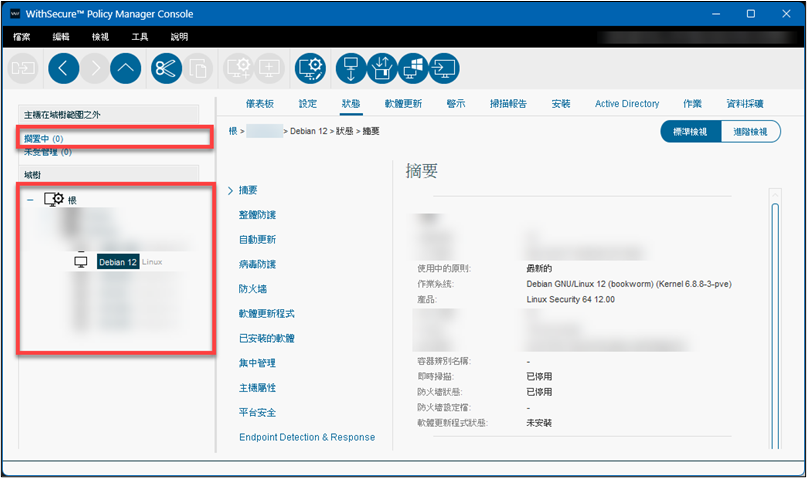
Task: Click the 未安裝 software updater status value
Action: click(x=539, y=422)
